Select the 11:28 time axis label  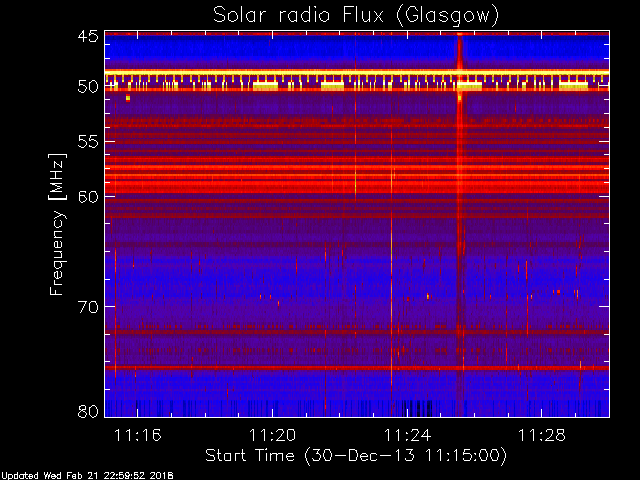[542, 435]
